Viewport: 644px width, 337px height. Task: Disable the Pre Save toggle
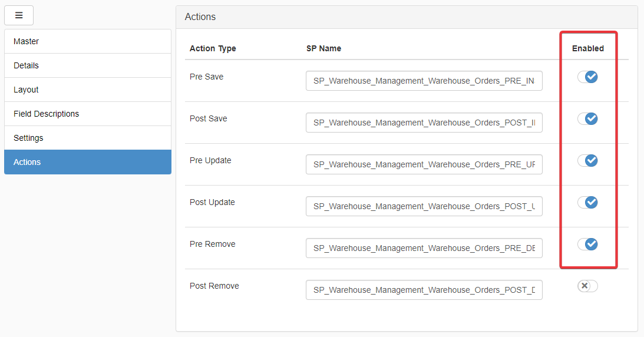[x=587, y=77]
